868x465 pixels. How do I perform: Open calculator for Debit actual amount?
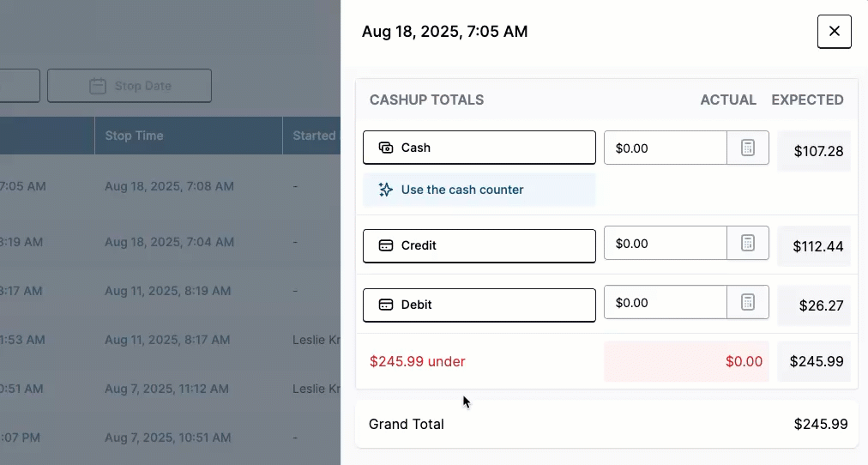coord(747,302)
